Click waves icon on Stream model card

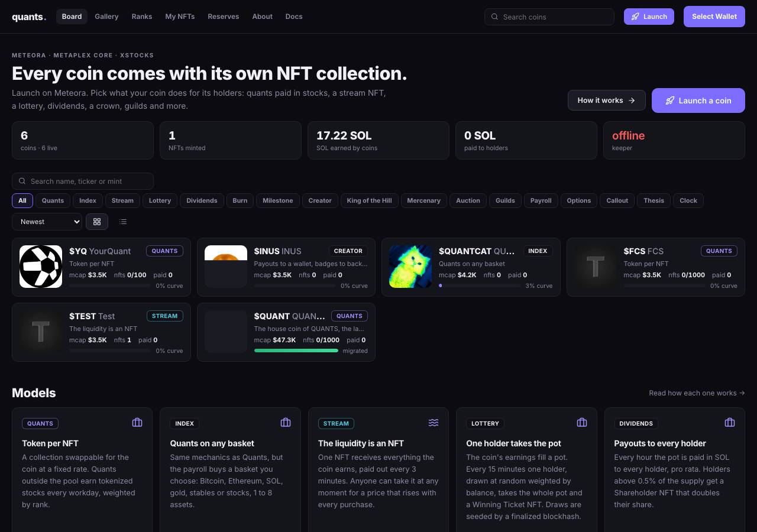click(434, 423)
